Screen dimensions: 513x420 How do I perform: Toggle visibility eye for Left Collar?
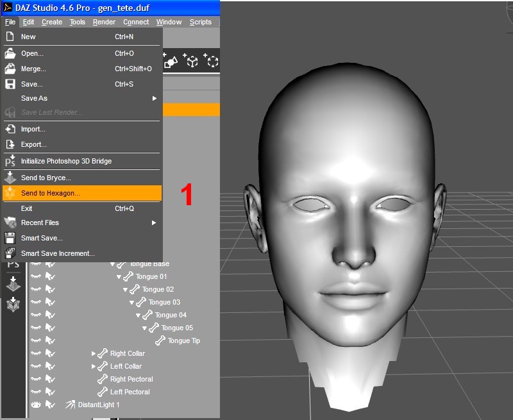(x=36, y=366)
